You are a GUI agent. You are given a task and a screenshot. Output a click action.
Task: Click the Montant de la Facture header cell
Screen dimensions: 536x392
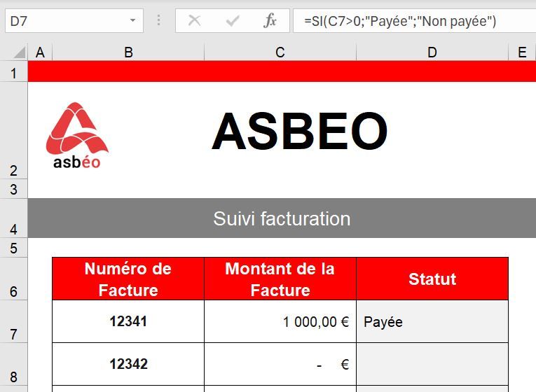point(280,279)
